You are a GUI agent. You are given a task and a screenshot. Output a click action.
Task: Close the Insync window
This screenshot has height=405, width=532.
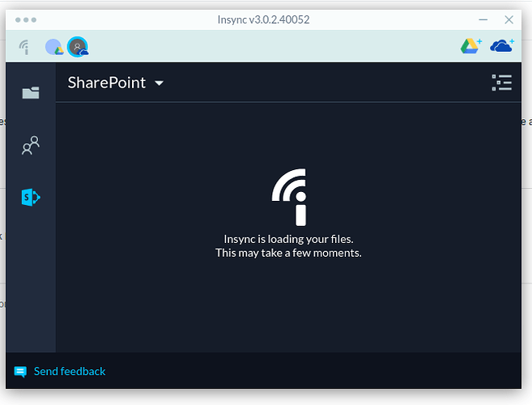(509, 19)
